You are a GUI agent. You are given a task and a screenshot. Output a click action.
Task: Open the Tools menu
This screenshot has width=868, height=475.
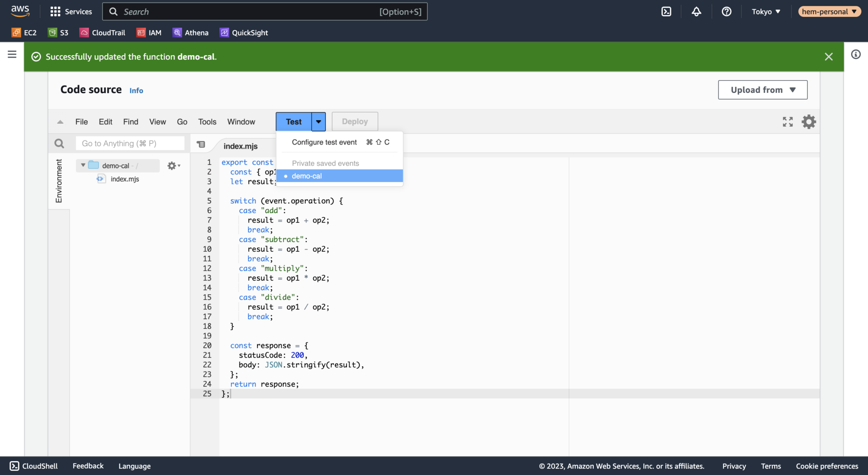(207, 122)
